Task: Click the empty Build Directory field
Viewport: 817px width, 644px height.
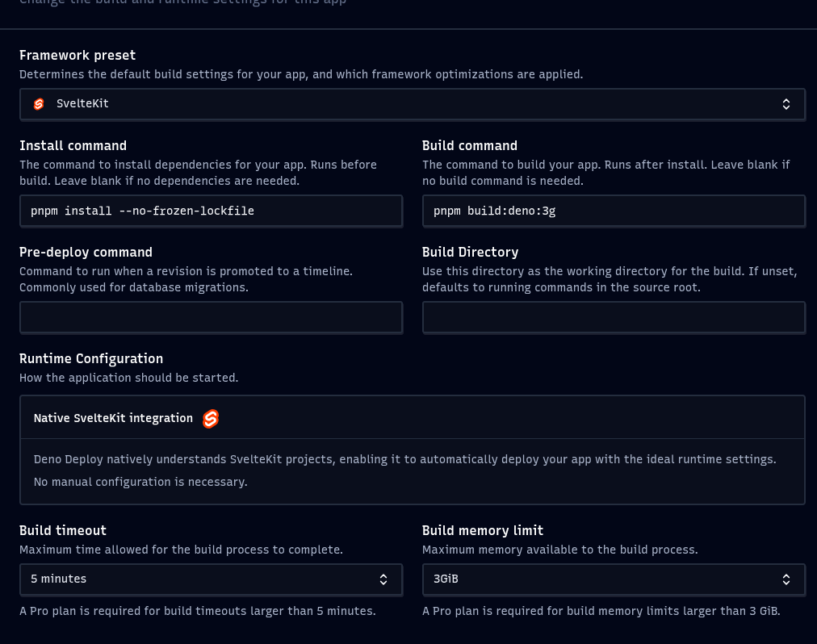Action: 613,318
